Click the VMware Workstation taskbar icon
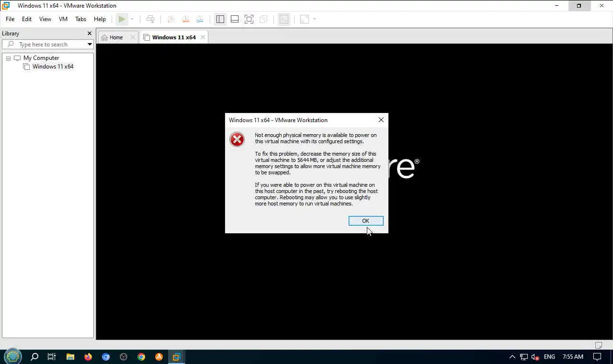The image size is (613, 364). [176, 357]
